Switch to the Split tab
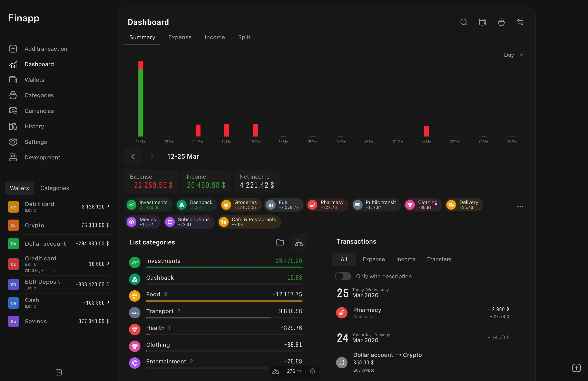Image resolution: width=588 pixels, height=381 pixels. coord(244,37)
